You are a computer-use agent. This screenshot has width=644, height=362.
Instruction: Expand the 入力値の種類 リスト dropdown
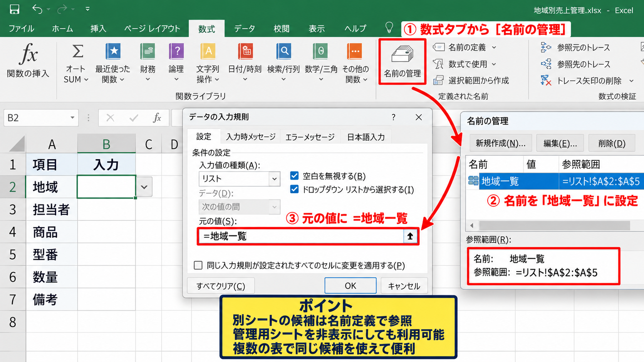coord(274,179)
